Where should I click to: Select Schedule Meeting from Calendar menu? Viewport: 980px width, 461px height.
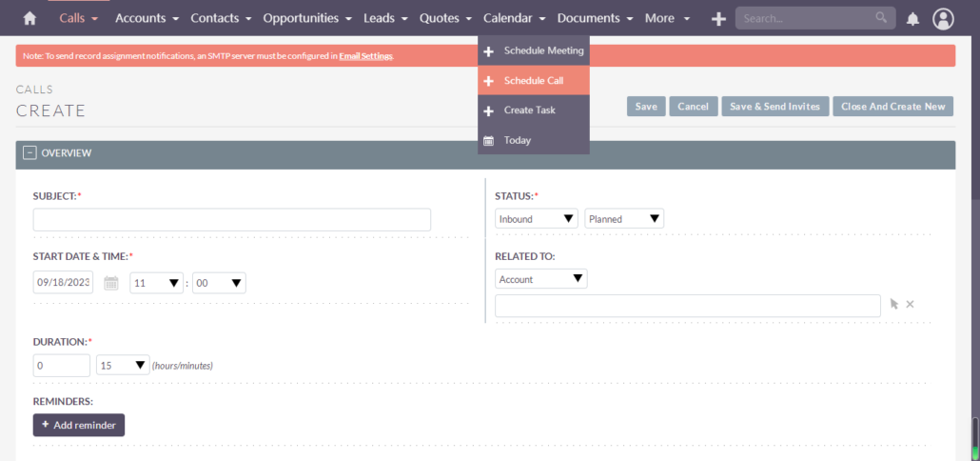[x=543, y=50]
